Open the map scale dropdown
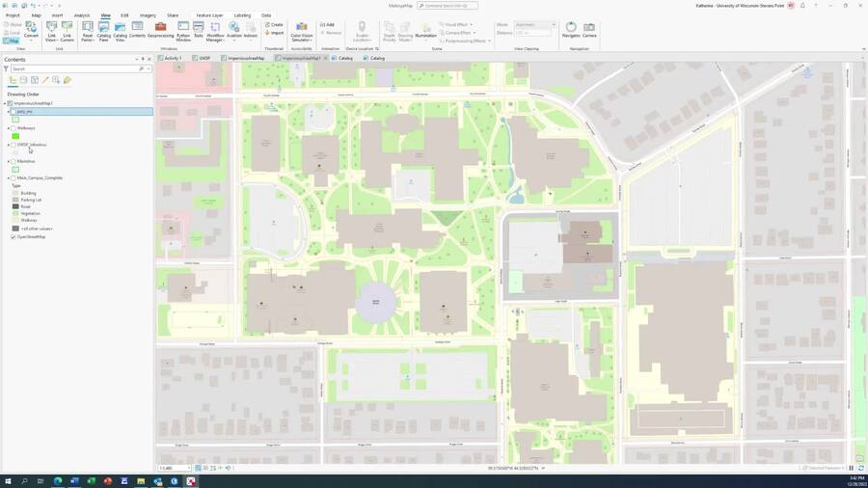Image resolution: width=868 pixels, height=488 pixels. pos(189,468)
